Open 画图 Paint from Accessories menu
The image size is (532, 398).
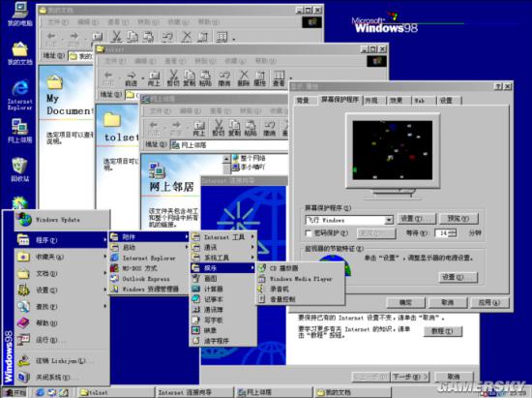click(222, 279)
